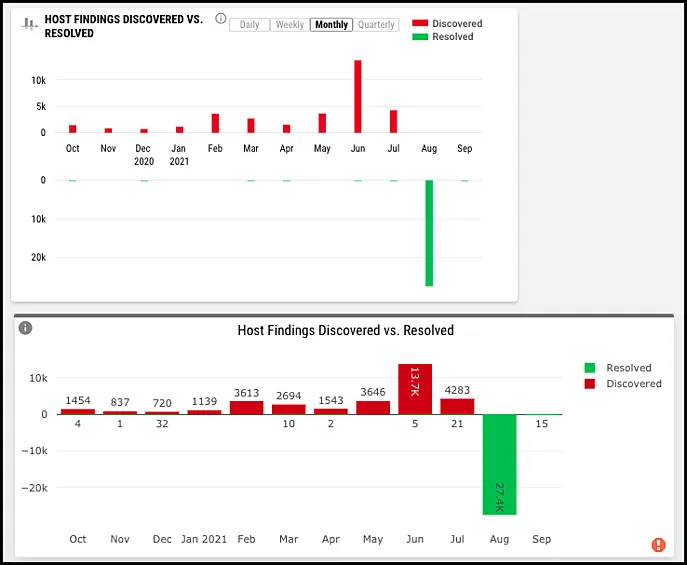Image resolution: width=687 pixels, height=565 pixels.
Task: Click the 1139 value label above the Jan bar
Action: [204, 401]
